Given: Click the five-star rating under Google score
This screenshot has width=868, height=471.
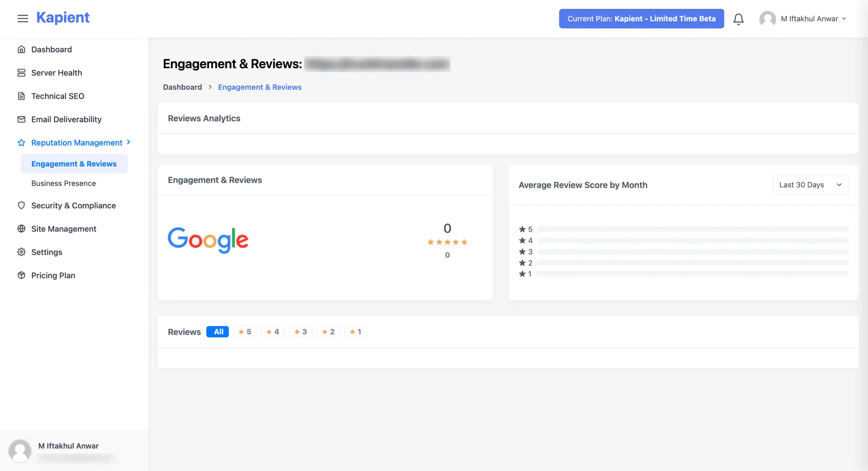Looking at the screenshot, I should pyautogui.click(x=447, y=242).
